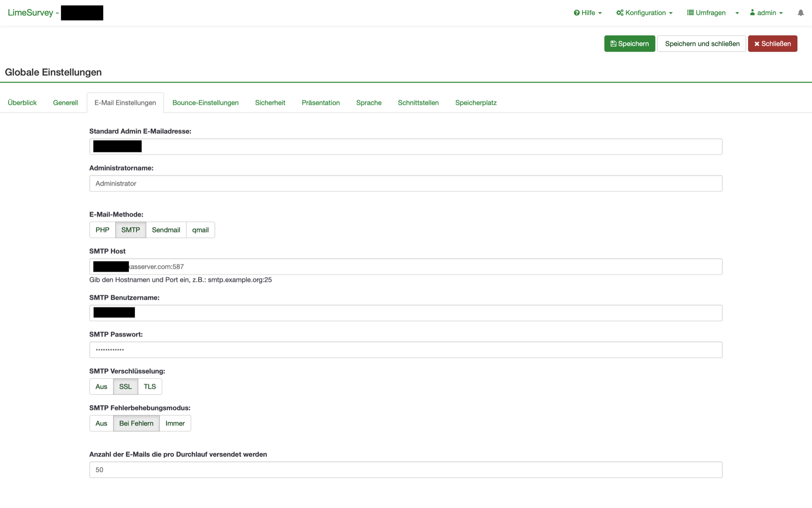812x508 pixels.
Task: Click the LimeSurvey home link
Action: click(x=31, y=13)
